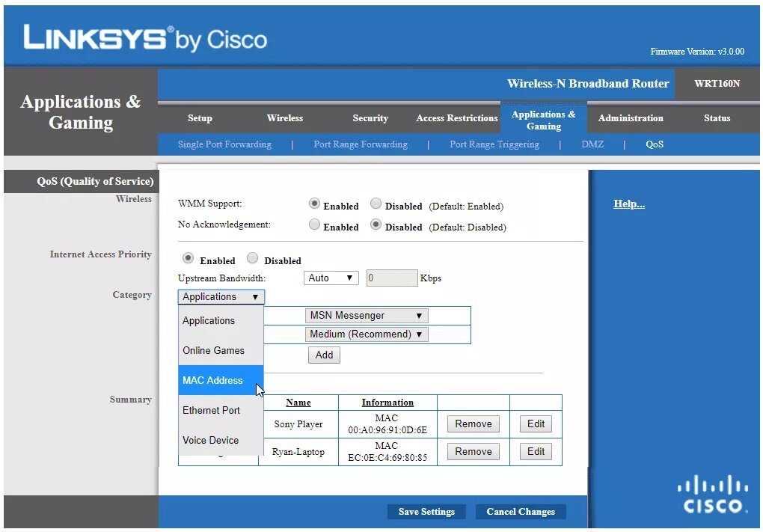The width and height of the screenshot is (763, 532).
Task: Open the Security tab
Action: [x=370, y=118]
